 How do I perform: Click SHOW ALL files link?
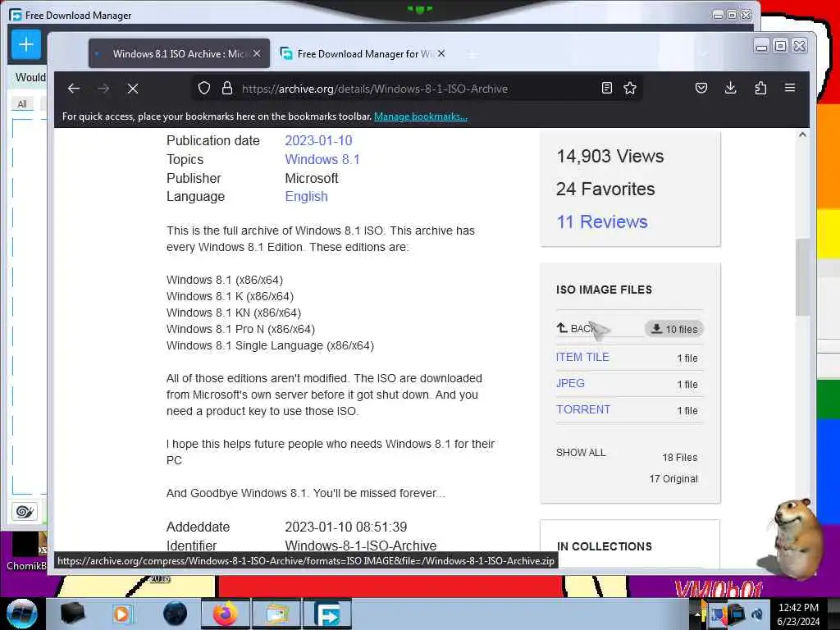pyautogui.click(x=581, y=453)
